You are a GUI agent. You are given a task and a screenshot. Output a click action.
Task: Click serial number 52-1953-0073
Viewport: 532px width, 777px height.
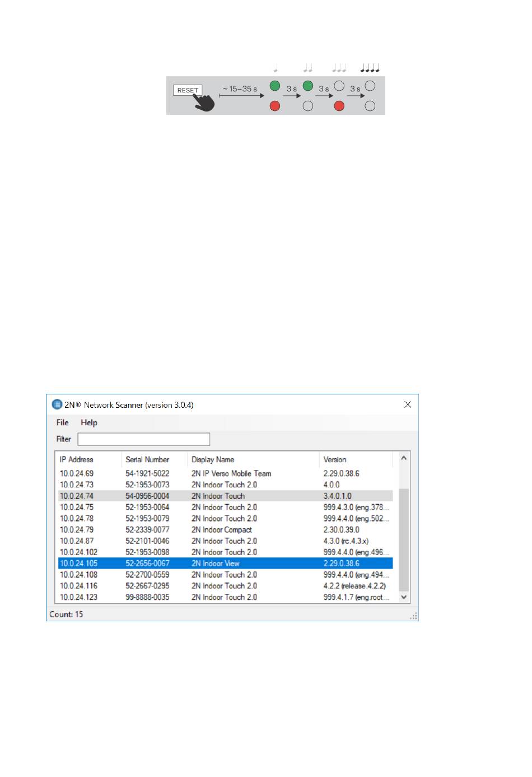point(147,485)
